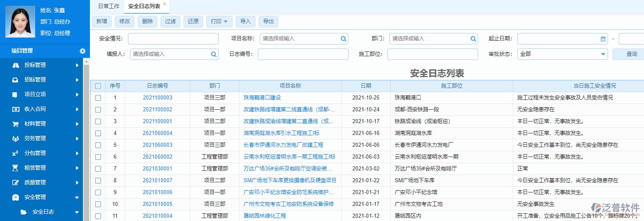Click the 安全管理 sidebar icon

coord(16,197)
